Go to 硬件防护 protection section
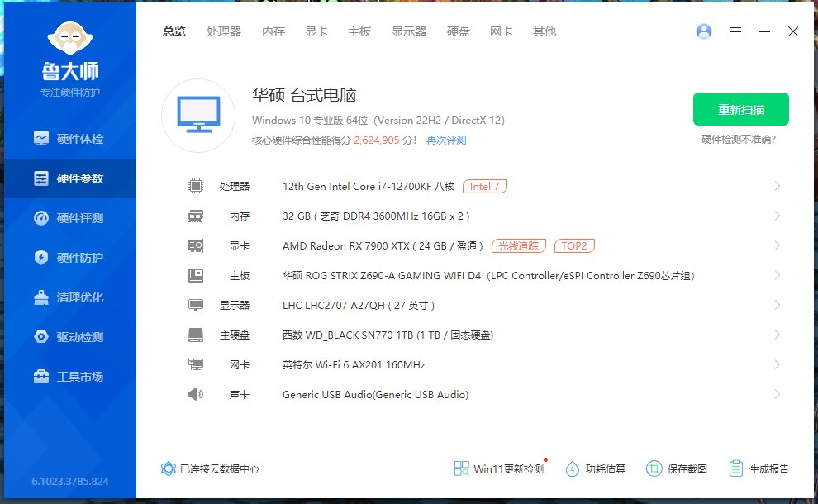 (x=70, y=258)
